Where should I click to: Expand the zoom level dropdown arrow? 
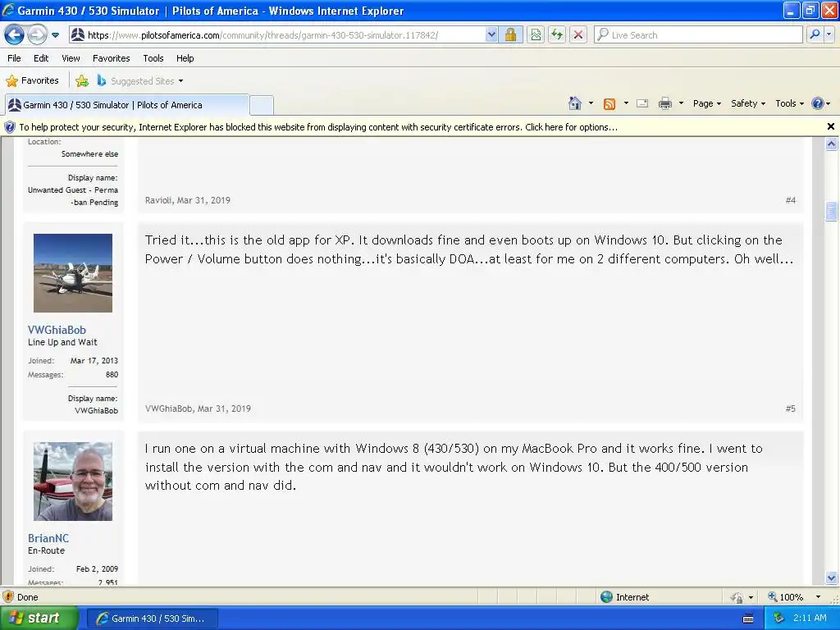(818, 597)
